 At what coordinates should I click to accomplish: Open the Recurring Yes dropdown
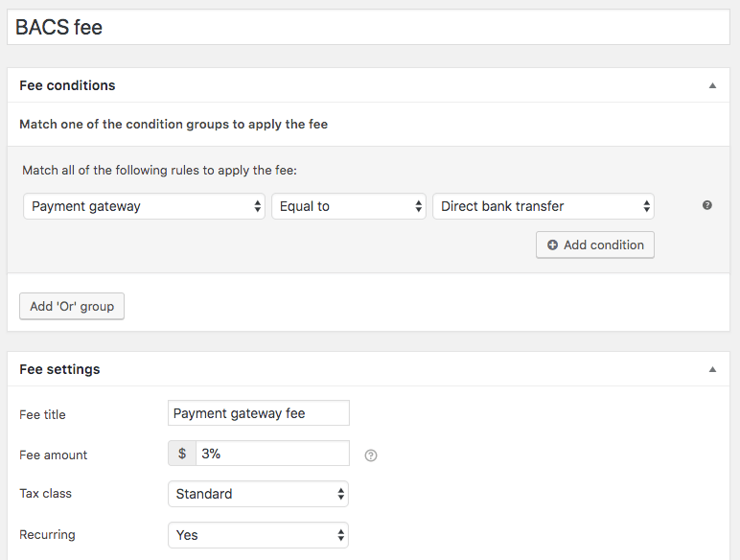258,535
